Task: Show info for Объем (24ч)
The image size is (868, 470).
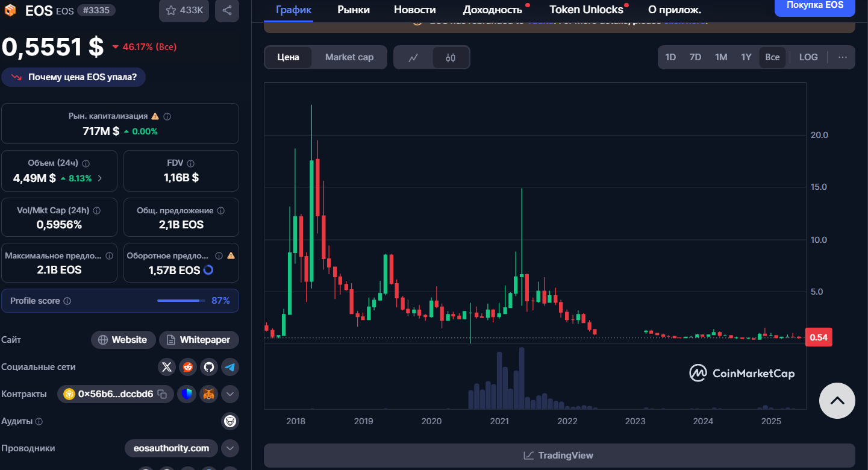Action: coord(86,163)
